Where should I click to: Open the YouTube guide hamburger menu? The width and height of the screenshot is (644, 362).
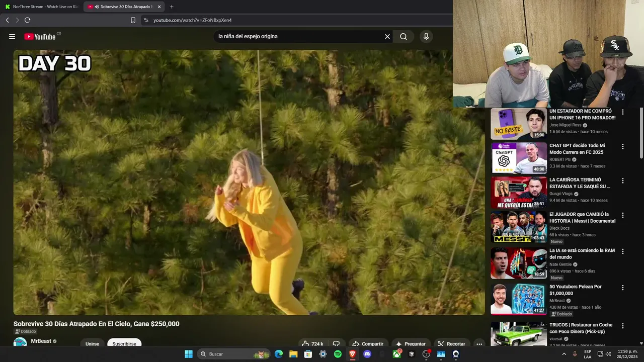pyautogui.click(x=12, y=36)
